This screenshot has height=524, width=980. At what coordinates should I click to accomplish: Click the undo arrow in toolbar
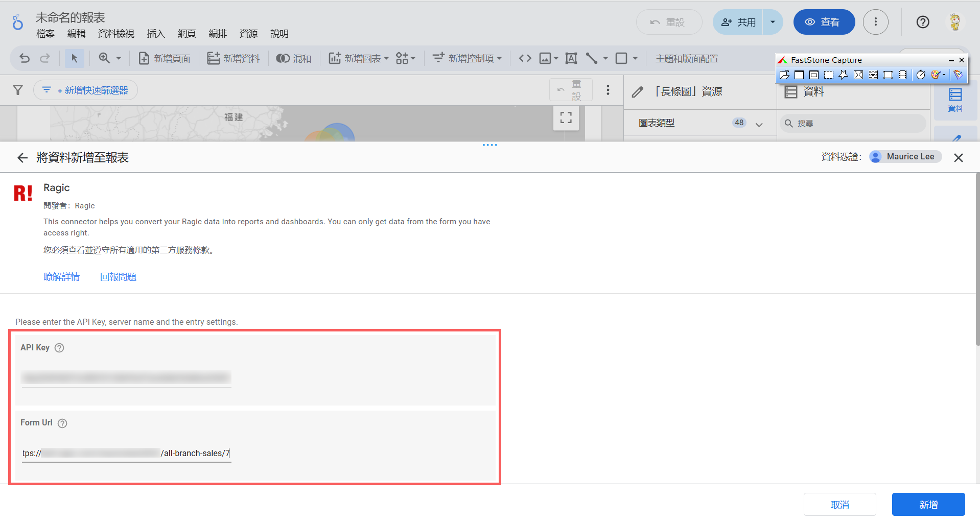coord(25,58)
